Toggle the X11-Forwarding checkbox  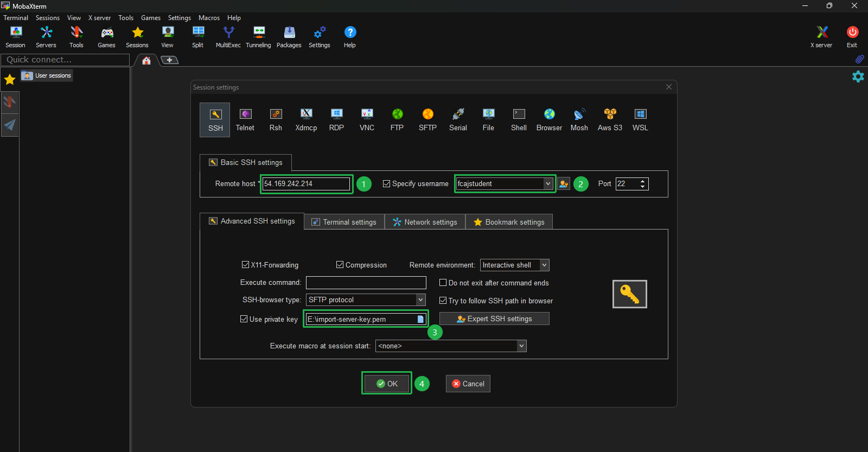(245, 265)
